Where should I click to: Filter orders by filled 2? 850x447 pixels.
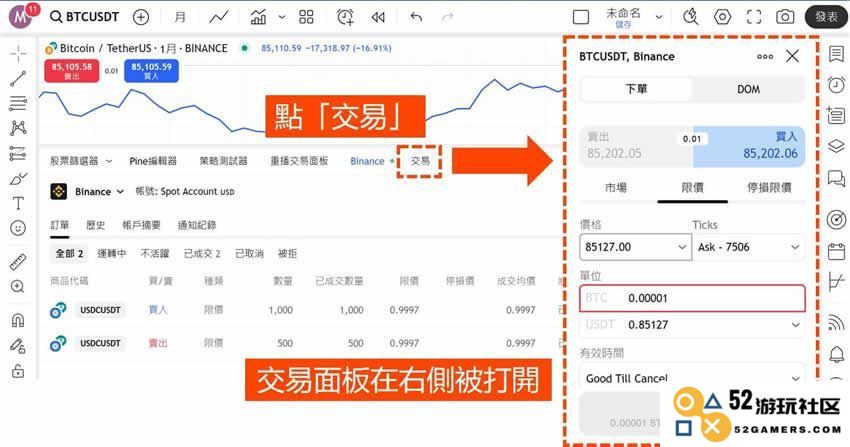(x=202, y=254)
